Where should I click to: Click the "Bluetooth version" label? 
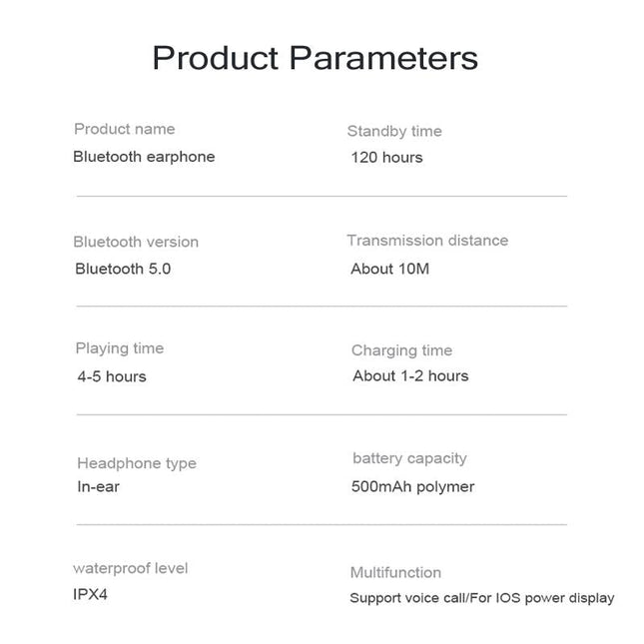(136, 242)
